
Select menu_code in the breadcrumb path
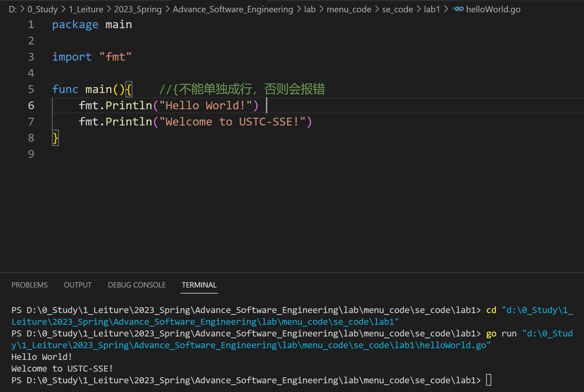tap(349, 9)
